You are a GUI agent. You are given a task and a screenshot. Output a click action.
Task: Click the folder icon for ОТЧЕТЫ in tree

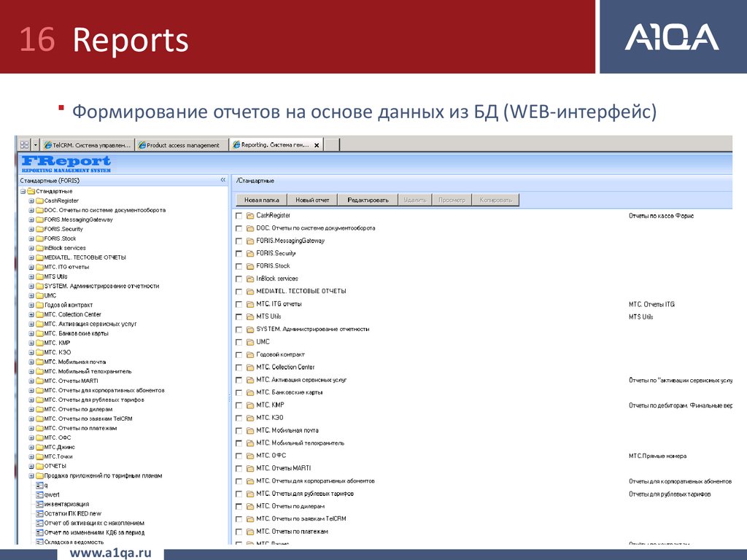point(39,466)
